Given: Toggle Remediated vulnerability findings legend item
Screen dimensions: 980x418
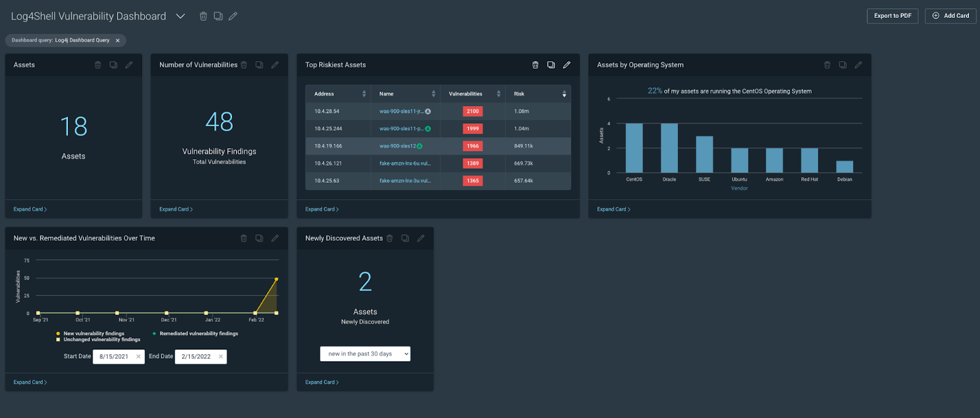Looking at the screenshot, I should [x=198, y=333].
